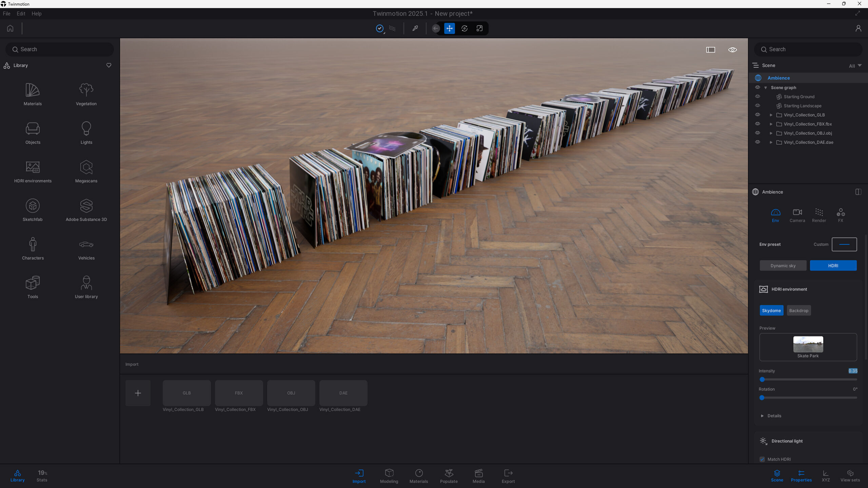The width and height of the screenshot is (868, 488).
Task: Activate the Translate move gizmo tool
Action: click(x=449, y=28)
